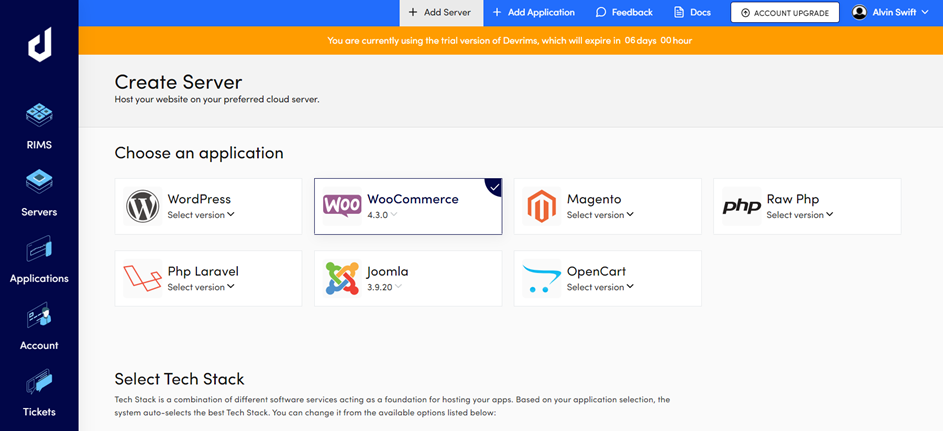Open Docs from the top bar
The width and height of the screenshot is (943, 431).
693,12
